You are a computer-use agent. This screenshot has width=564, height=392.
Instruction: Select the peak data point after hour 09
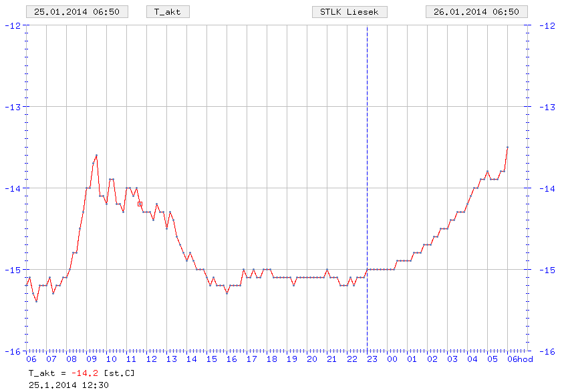click(96, 155)
